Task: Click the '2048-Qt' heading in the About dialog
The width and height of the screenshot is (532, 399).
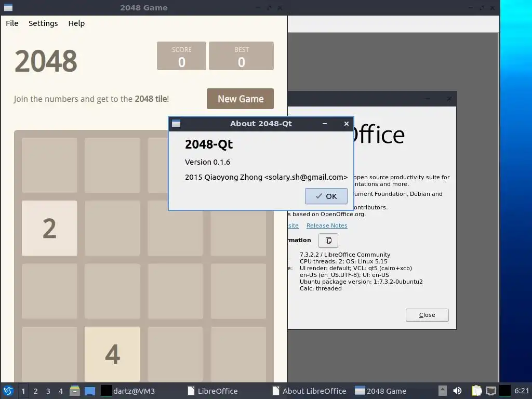Action: click(209, 144)
